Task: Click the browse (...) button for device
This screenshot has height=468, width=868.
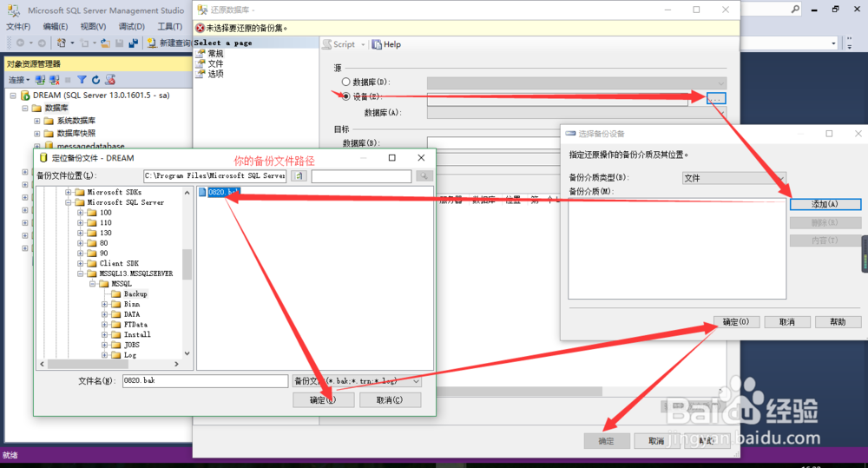Action: tap(716, 99)
